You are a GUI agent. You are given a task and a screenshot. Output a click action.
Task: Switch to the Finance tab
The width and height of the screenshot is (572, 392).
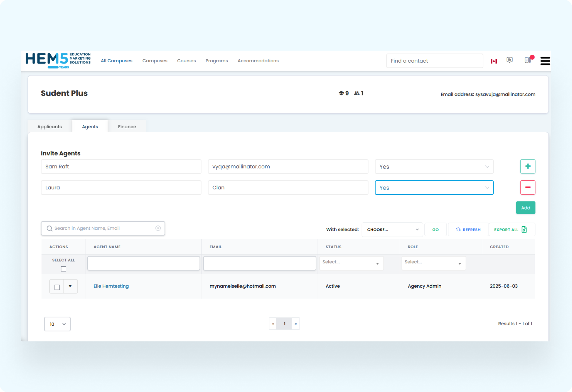click(x=127, y=127)
